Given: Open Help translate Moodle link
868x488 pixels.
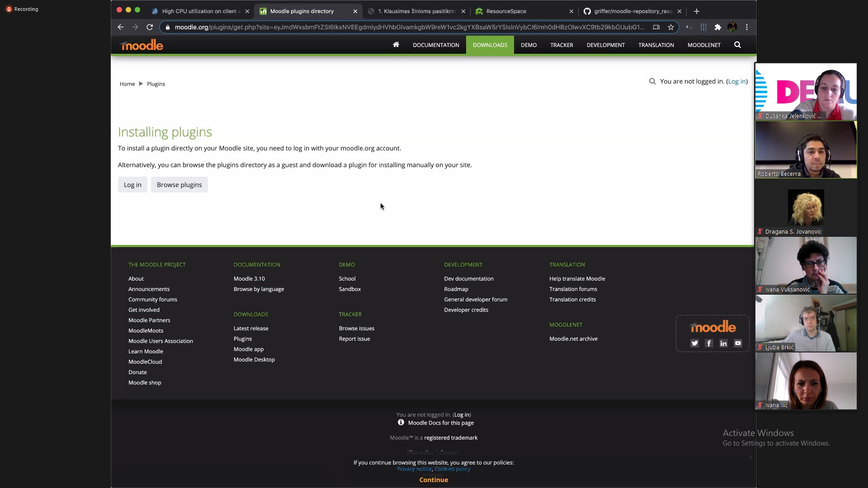Looking at the screenshot, I should tap(577, 279).
